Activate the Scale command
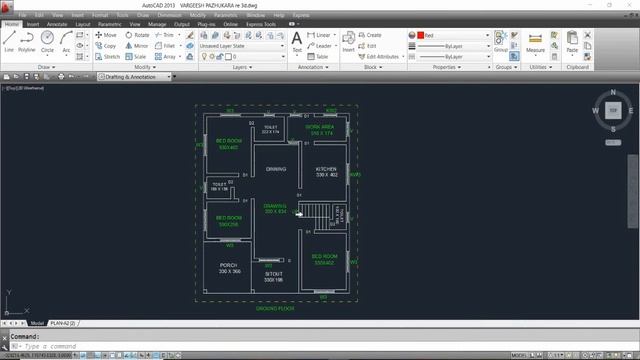This screenshot has width=640, height=360. pyautogui.click(x=136, y=57)
